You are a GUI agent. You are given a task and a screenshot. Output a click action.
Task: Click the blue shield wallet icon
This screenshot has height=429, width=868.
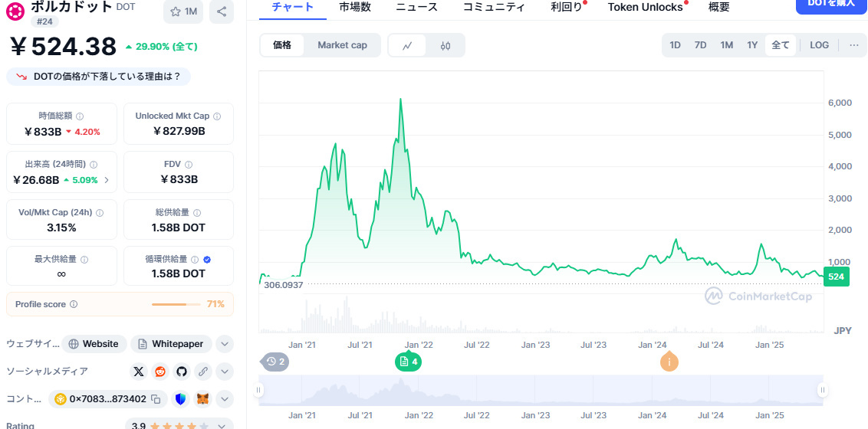[180, 398]
